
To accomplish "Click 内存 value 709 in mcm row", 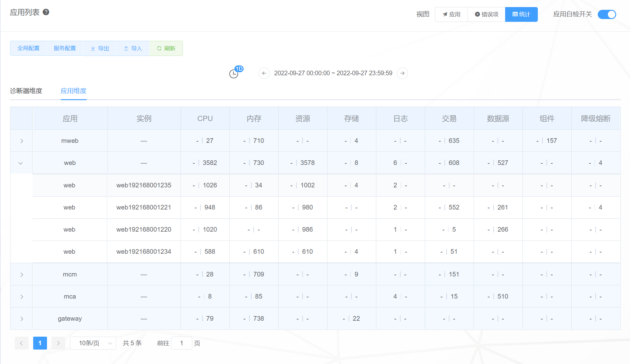I will click(259, 274).
